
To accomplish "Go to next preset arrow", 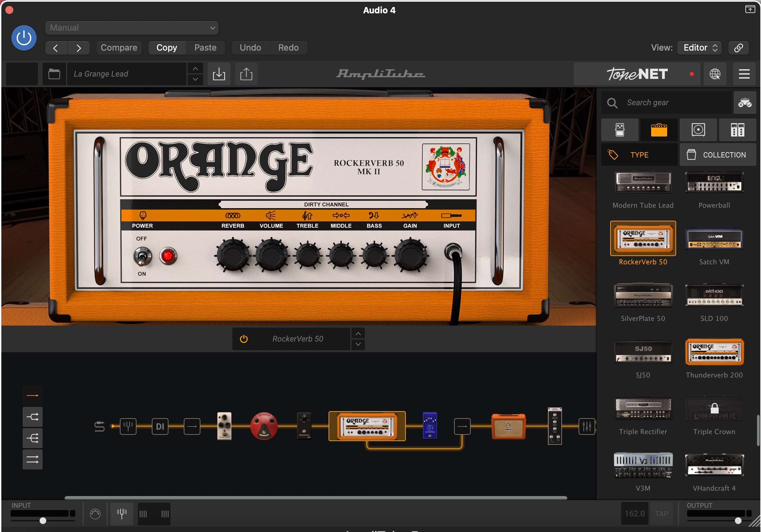I will pos(79,48).
